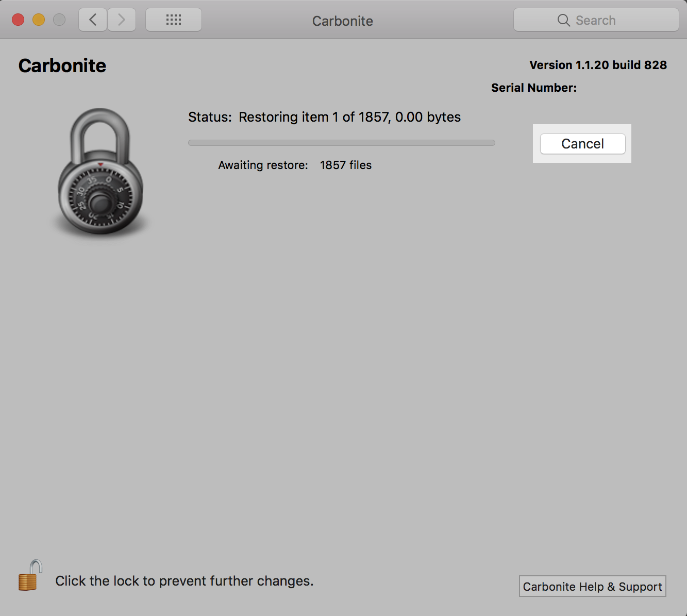
Task: Click the Carbonite title in the title bar
Action: [342, 21]
